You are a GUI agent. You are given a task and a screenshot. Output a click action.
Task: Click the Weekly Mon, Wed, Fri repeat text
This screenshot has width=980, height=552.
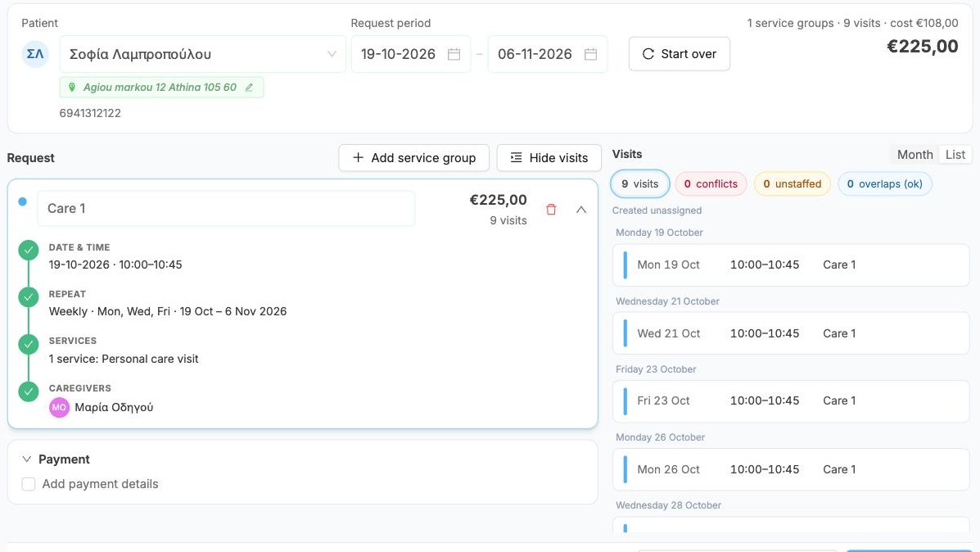point(168,311)
